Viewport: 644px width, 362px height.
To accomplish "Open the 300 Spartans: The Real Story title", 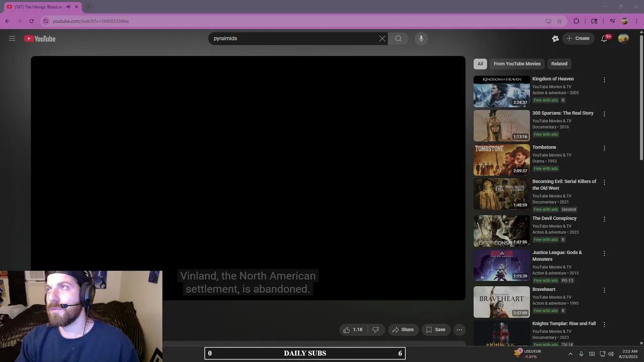I will 563,113.
